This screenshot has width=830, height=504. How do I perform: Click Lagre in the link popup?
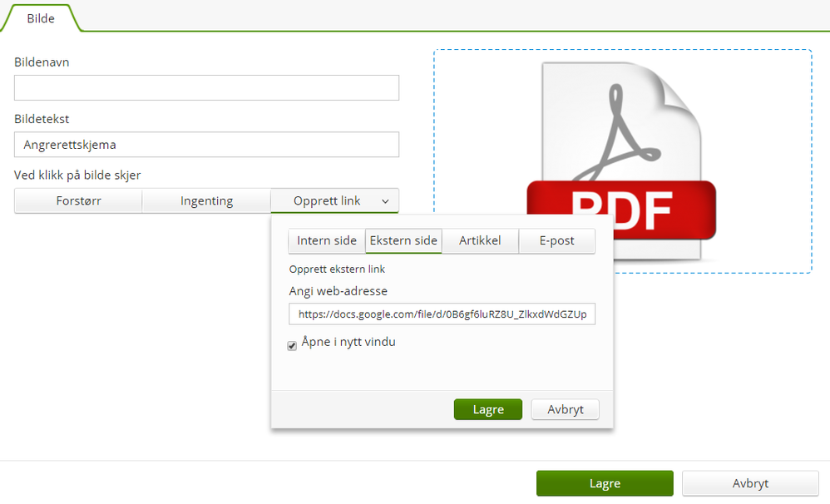[x=488, y=409]
